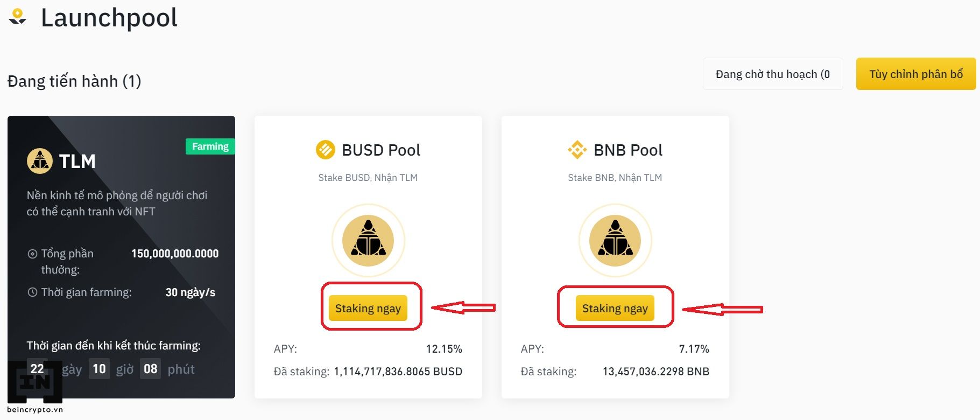Click the beincrypto watermark logo
980x420 pixels.
[x=35, y=385]
